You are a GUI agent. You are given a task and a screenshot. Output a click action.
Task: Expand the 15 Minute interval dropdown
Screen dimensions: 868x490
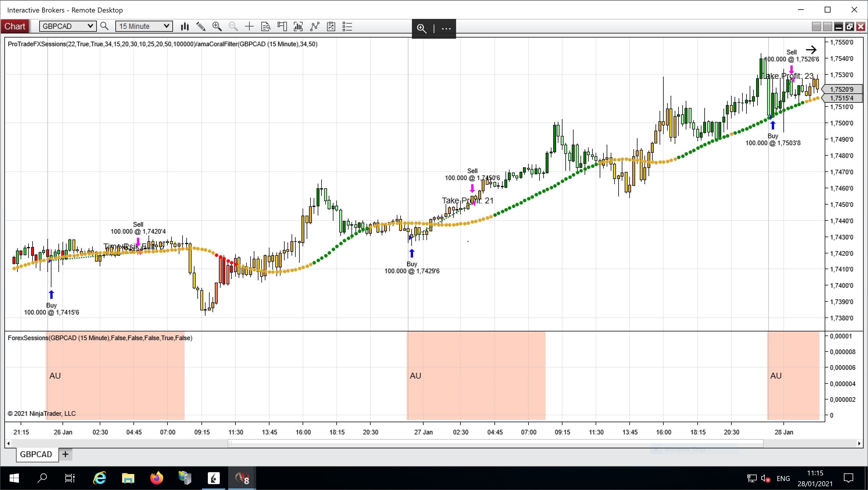pos(167,26)
